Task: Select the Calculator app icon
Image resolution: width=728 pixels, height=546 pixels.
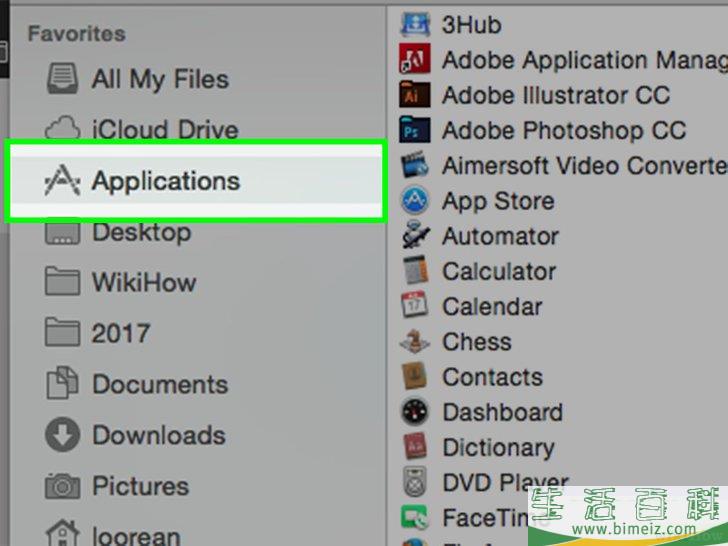Action: [x=415, y=270]
